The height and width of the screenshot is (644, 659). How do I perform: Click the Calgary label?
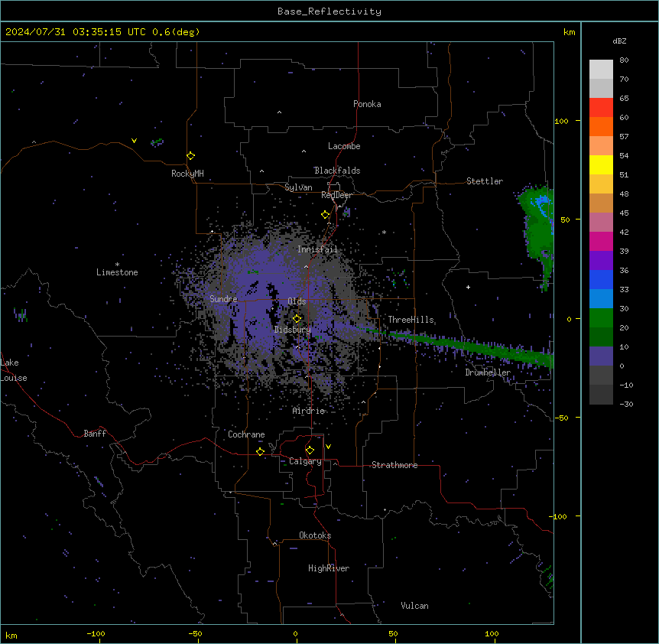coord(305,461)
